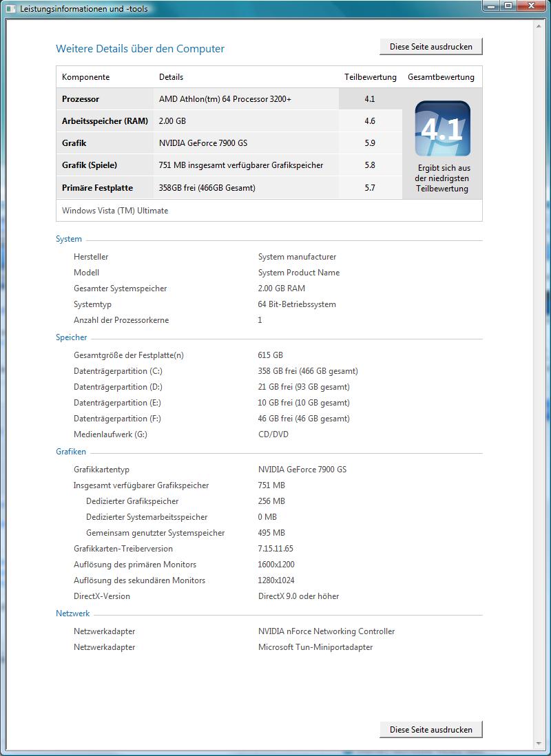Click the Grafik sub-score 5.9
Screen dimensions: 551x756
(370, 143)
